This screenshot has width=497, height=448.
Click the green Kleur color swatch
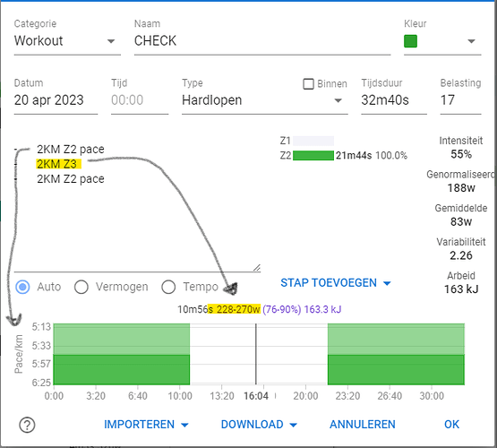[410, 41]
